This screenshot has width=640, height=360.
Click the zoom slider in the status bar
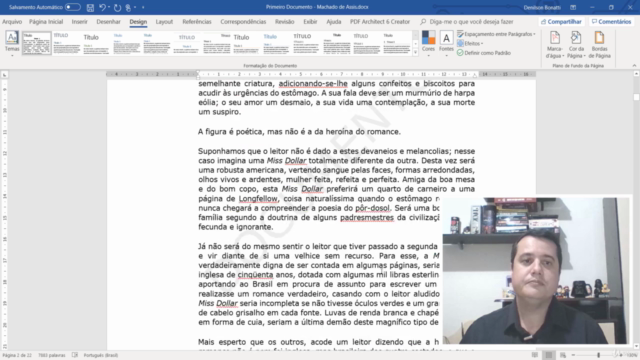click(x=597, y=355)
